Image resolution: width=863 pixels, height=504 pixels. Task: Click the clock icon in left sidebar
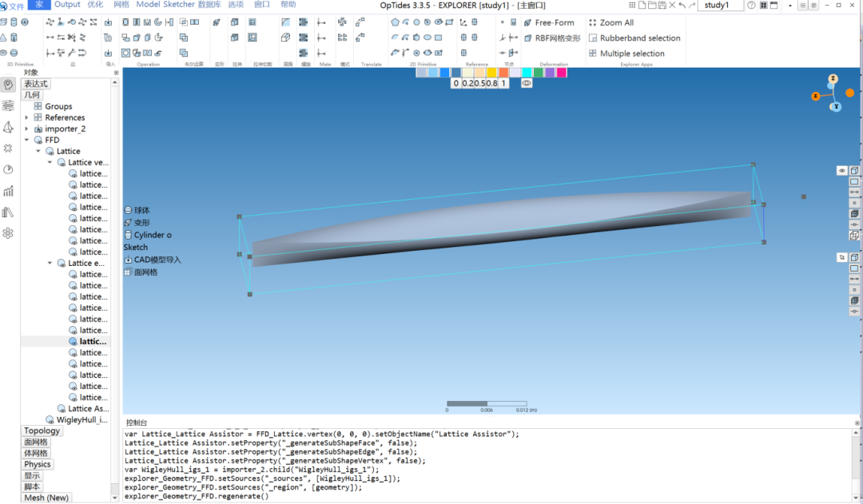[8, 169]
